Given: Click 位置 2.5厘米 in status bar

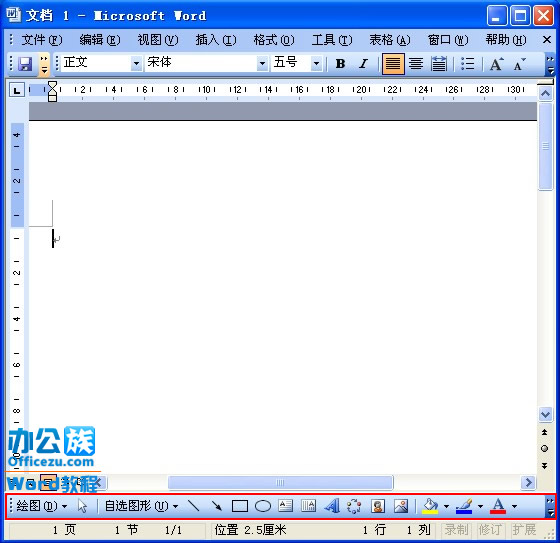Looking at the screenshot, I should [x=250, y=530].
